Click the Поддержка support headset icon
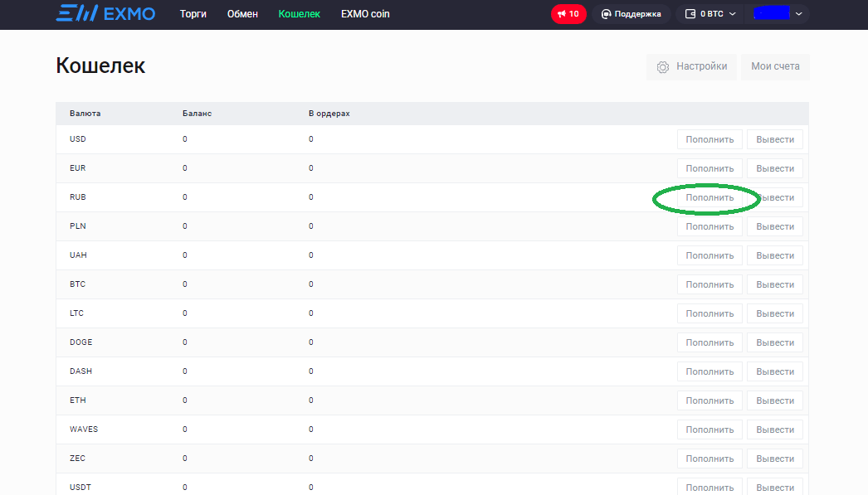 [607, 14]
